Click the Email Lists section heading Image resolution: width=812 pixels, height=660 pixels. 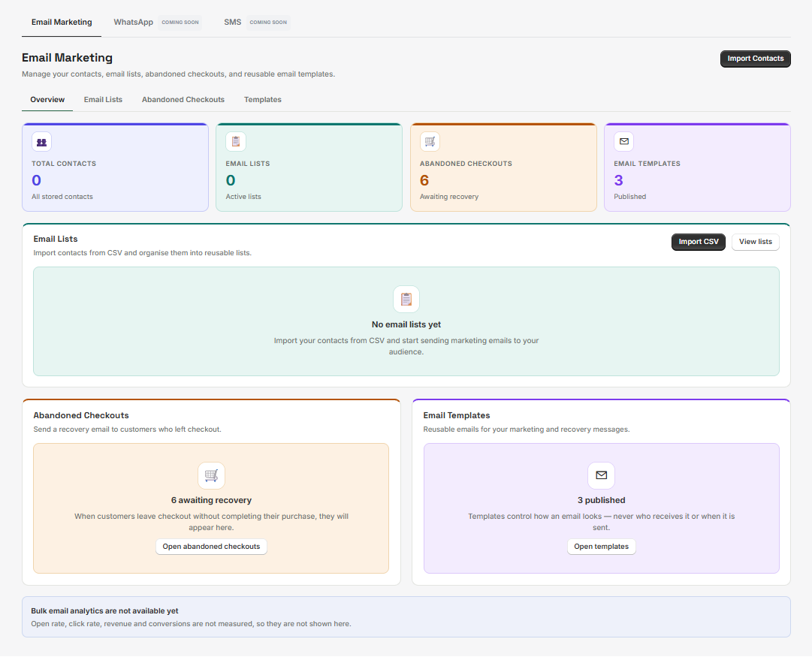tap(56, 240)
